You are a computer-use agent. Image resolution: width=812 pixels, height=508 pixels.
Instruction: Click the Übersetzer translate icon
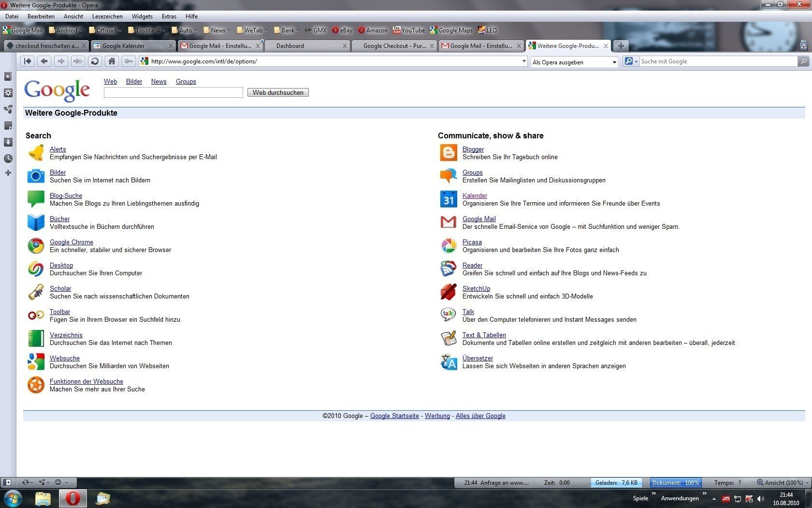449,362
